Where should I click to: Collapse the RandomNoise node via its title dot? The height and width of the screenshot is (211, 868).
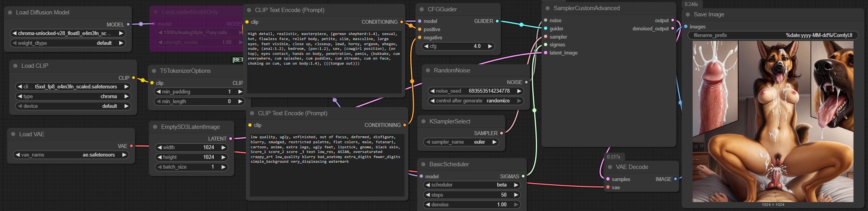click(x=428, y=70)
